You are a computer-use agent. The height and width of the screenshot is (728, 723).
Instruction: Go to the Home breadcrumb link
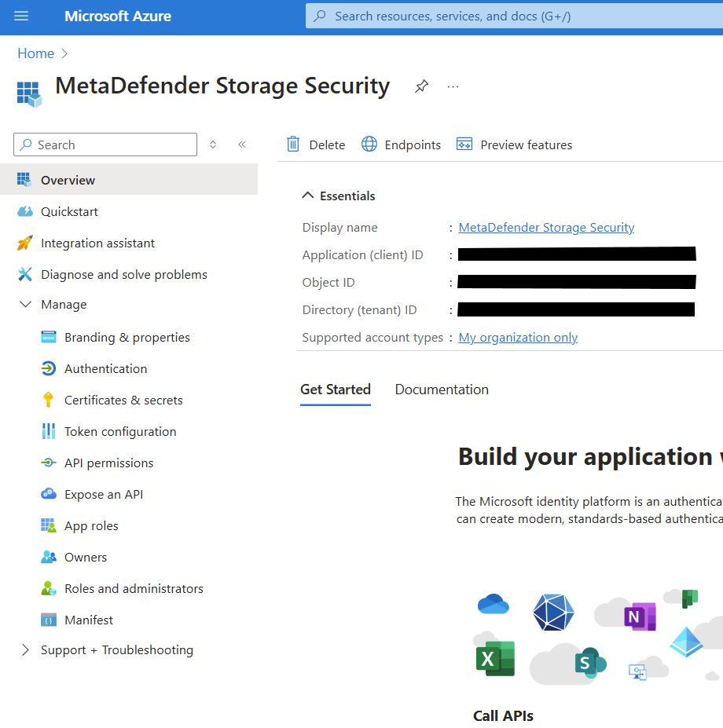pos(36,53)
